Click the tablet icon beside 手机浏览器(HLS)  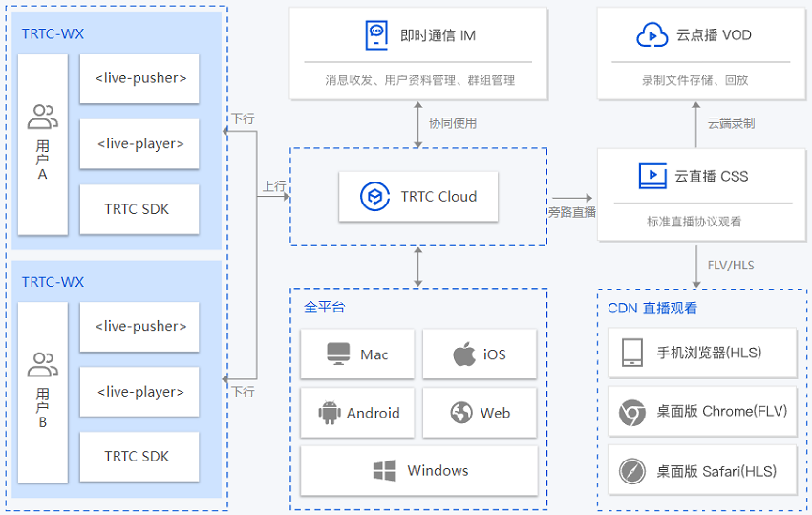tap(632, 353)
